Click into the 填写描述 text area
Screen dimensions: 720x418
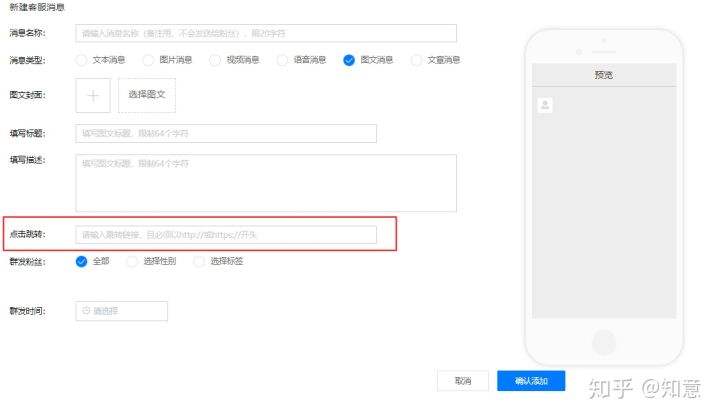click(266, 183)
